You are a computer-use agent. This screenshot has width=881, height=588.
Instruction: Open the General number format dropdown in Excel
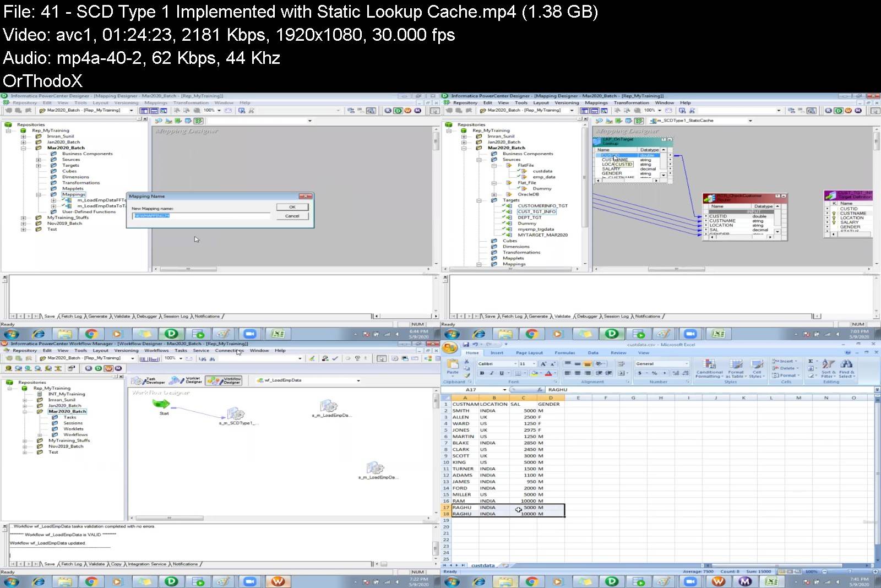click(687, 364)
